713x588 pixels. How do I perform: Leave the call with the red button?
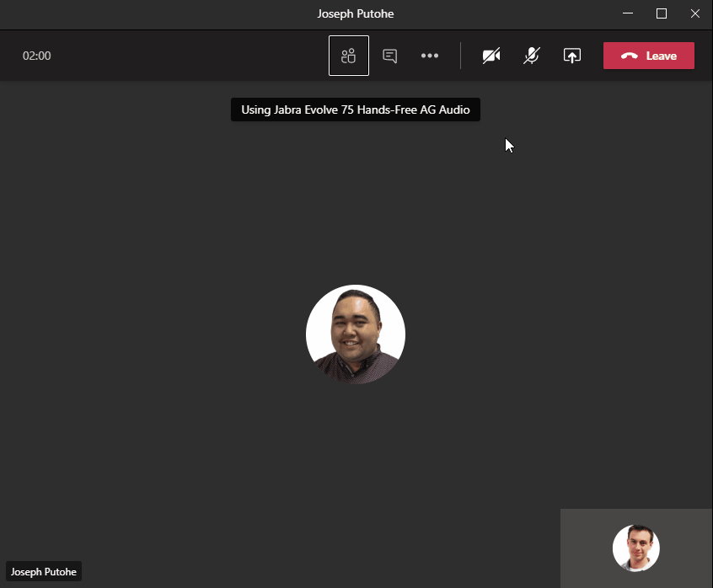pos(648,56)
